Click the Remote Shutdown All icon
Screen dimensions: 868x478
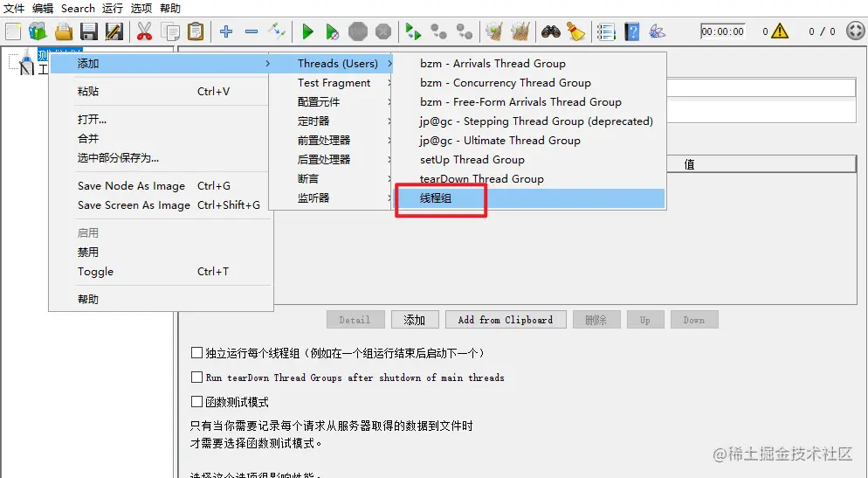click(x=464, y=31)
